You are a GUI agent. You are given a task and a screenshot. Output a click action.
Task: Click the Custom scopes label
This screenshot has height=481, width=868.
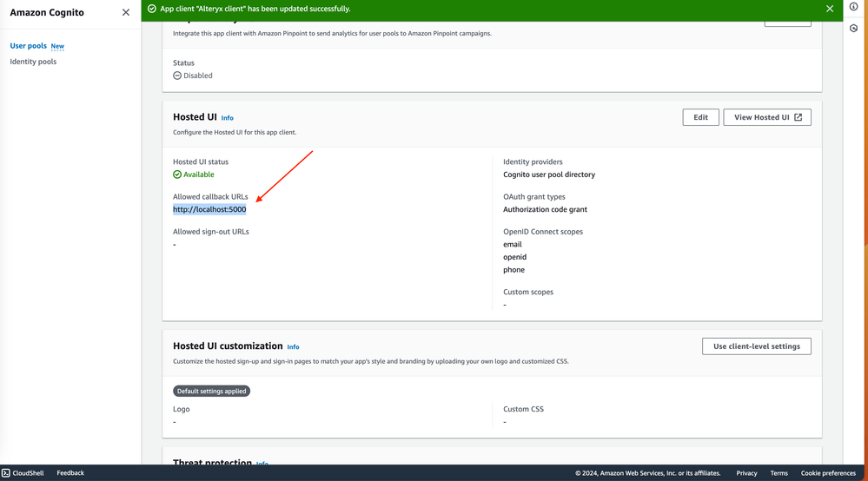click(528, 292)
